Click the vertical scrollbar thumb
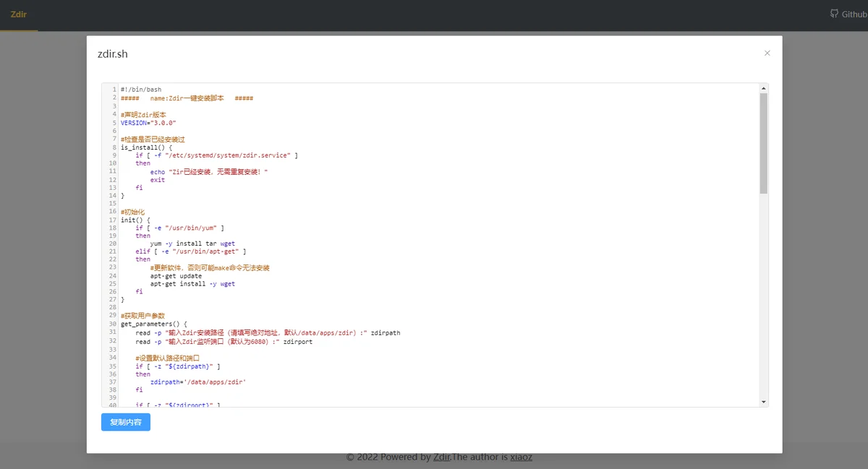This screenshot has height=469, width=868. coord(763,143)
